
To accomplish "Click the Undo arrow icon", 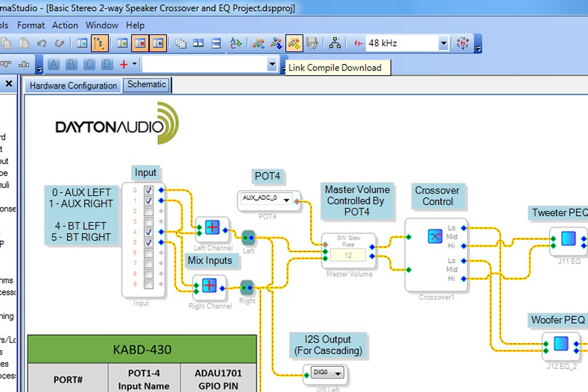I will click(x=42, y=43).
